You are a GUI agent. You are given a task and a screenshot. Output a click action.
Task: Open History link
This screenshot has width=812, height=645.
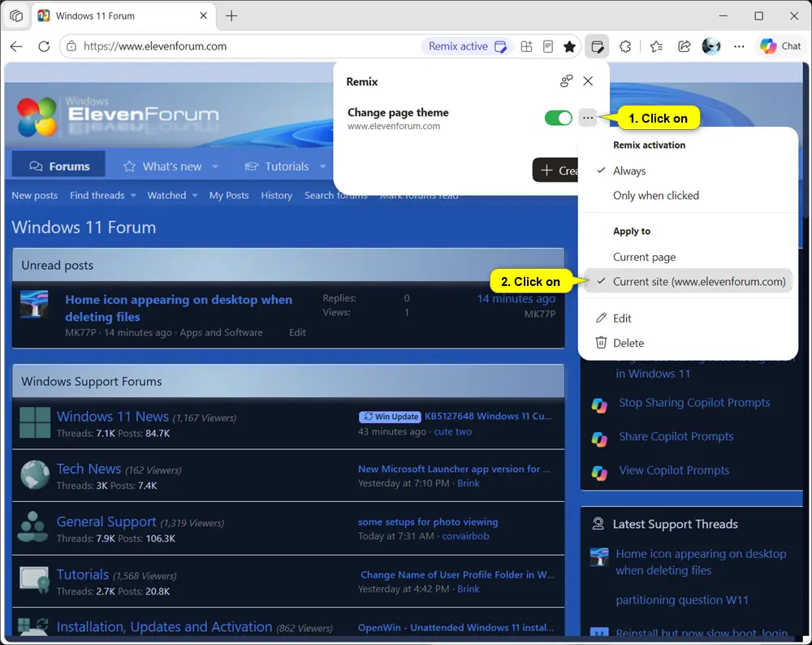coord(277,195)
